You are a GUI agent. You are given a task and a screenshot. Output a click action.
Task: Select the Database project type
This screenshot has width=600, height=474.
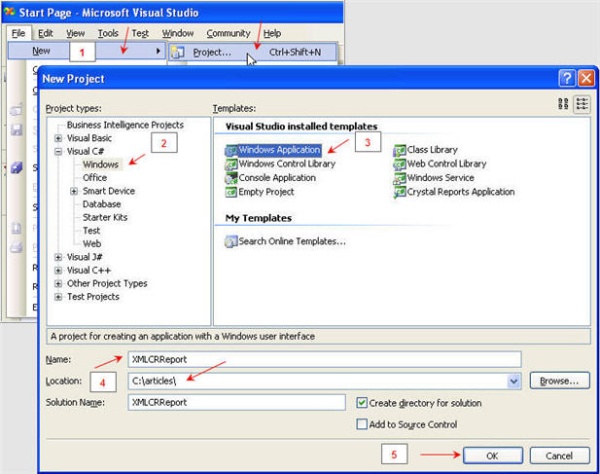tap(102, 204)
